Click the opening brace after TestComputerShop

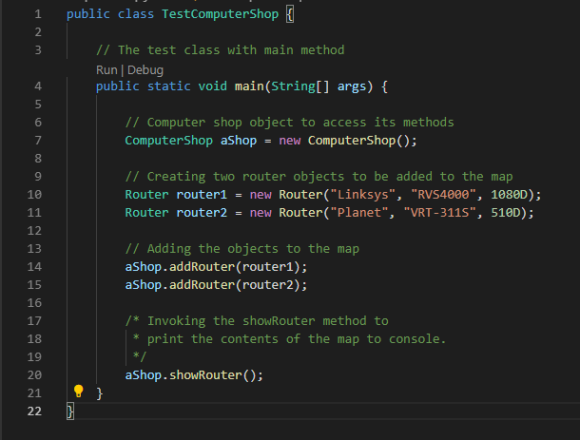290,14
